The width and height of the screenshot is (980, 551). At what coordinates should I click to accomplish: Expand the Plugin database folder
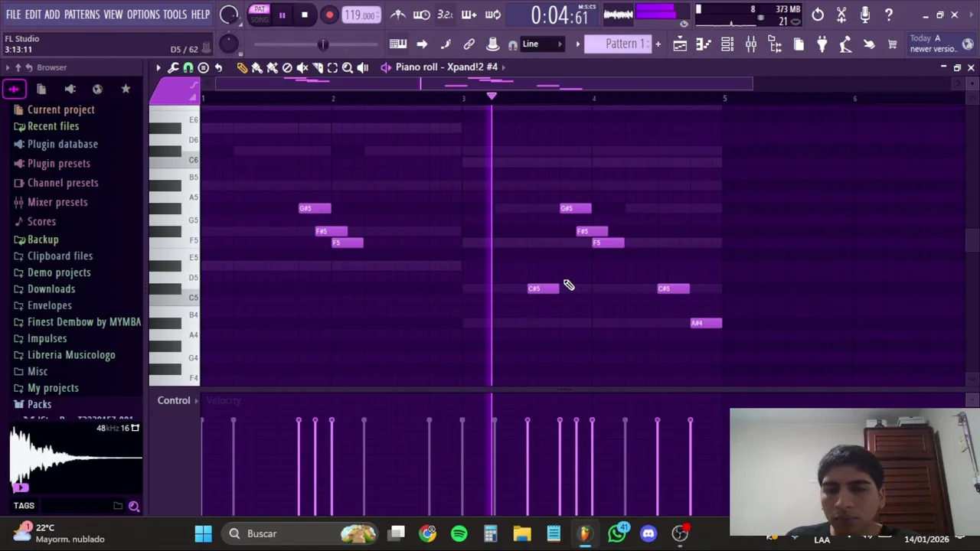click(63, 144)
